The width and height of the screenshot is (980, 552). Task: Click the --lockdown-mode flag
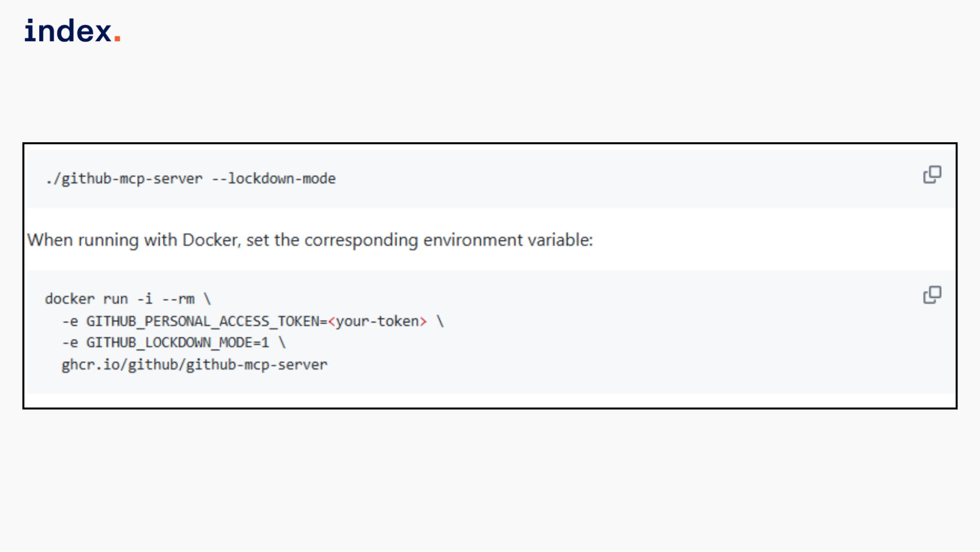coord(274,179)
